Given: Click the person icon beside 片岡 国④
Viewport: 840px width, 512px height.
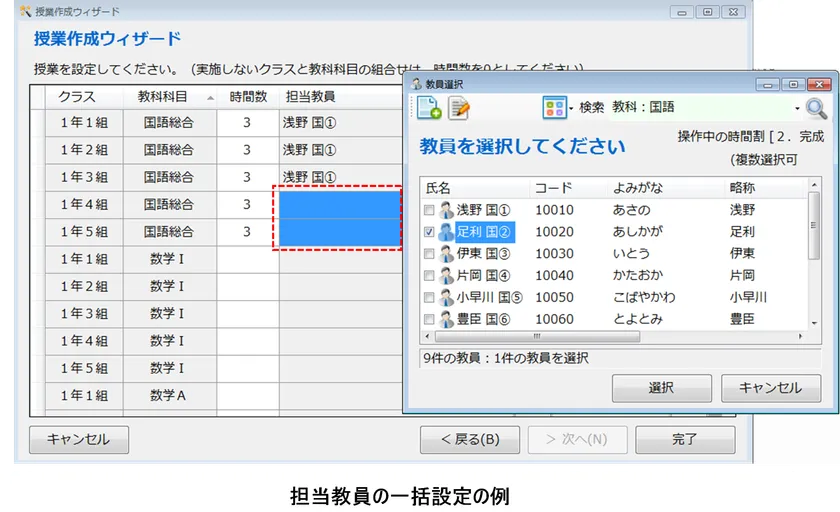Looking at the screenshot, I should tap(446, 276).
